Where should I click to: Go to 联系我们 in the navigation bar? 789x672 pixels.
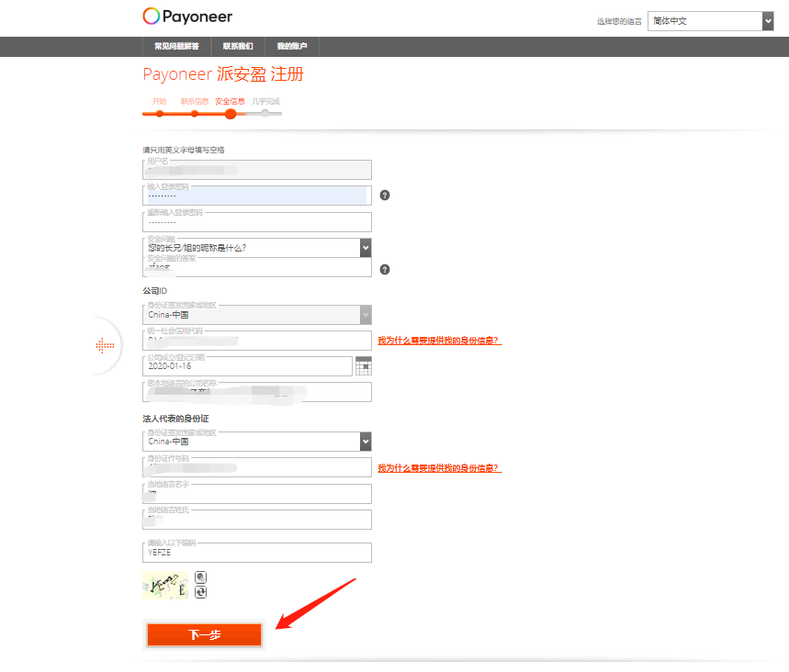click(x=238, y=46)
